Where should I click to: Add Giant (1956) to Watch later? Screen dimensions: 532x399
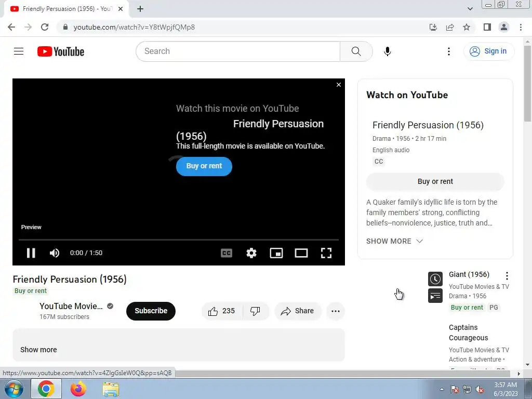click(x=435, y=279)
